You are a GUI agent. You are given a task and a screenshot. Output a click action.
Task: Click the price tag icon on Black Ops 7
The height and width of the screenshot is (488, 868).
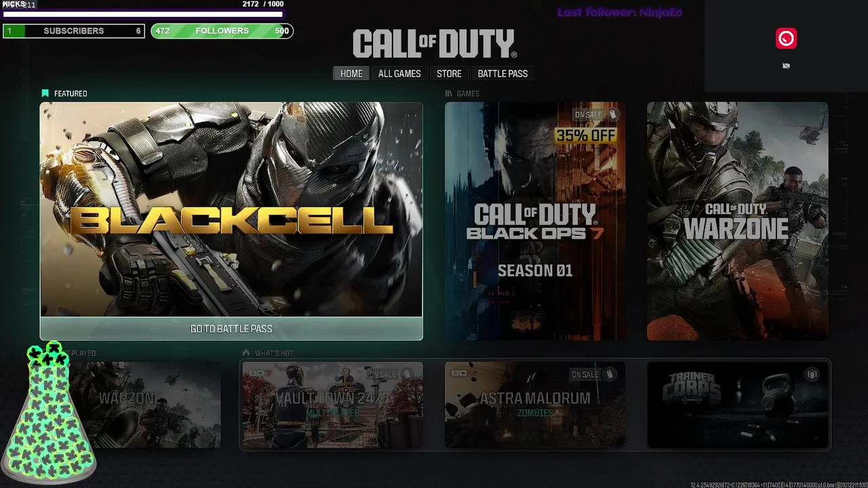coord(612,115)
